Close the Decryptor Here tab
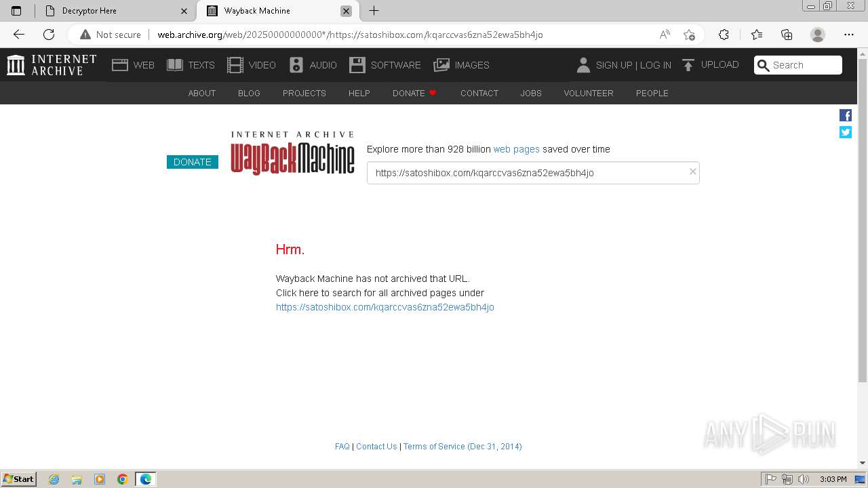Viewport: 868px width, 488px height. pyautogui.click(x=184, y=11)
